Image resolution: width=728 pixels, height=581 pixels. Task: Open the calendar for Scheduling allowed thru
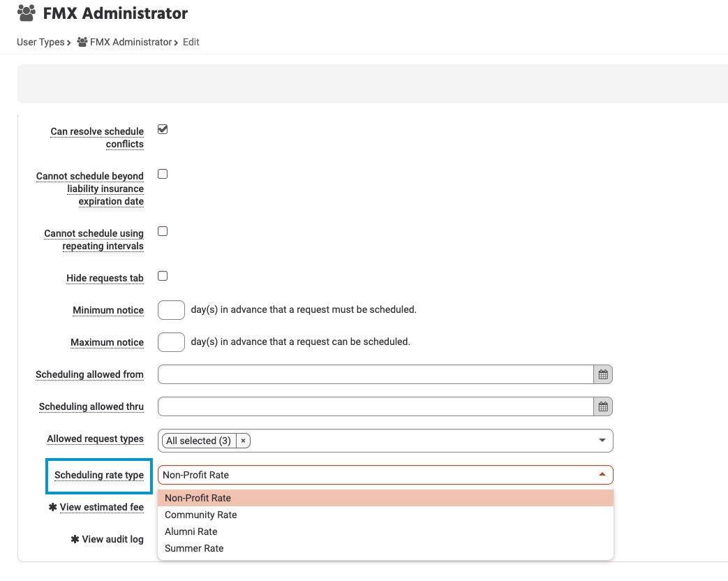(602, 406)
